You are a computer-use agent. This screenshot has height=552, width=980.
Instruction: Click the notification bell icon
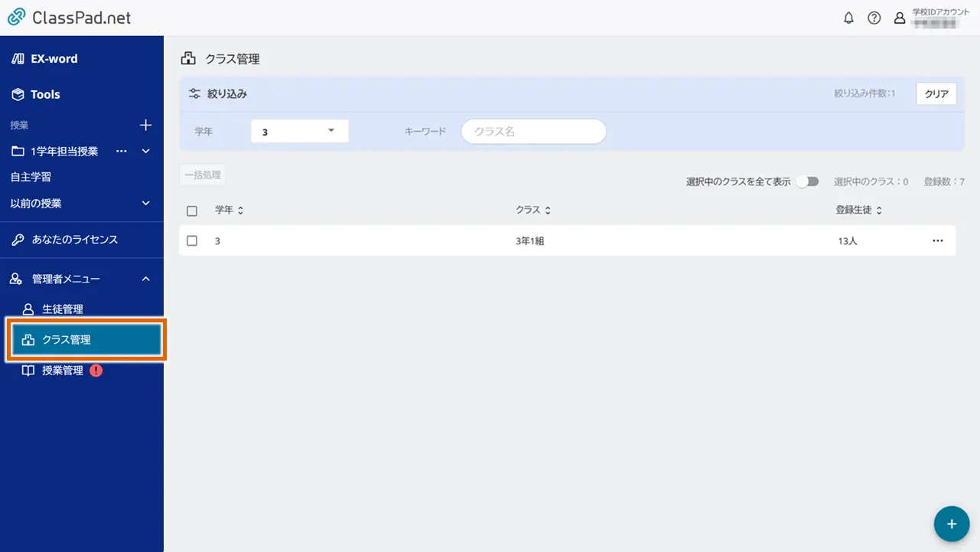[x=848, y=18]
